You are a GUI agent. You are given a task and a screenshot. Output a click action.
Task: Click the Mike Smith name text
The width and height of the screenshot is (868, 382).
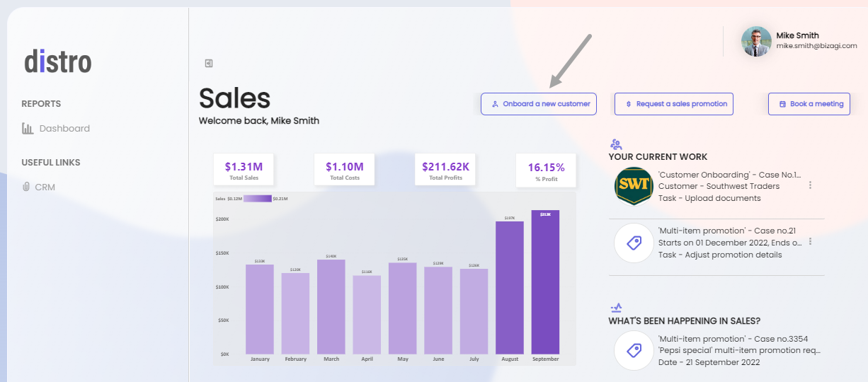797,35
